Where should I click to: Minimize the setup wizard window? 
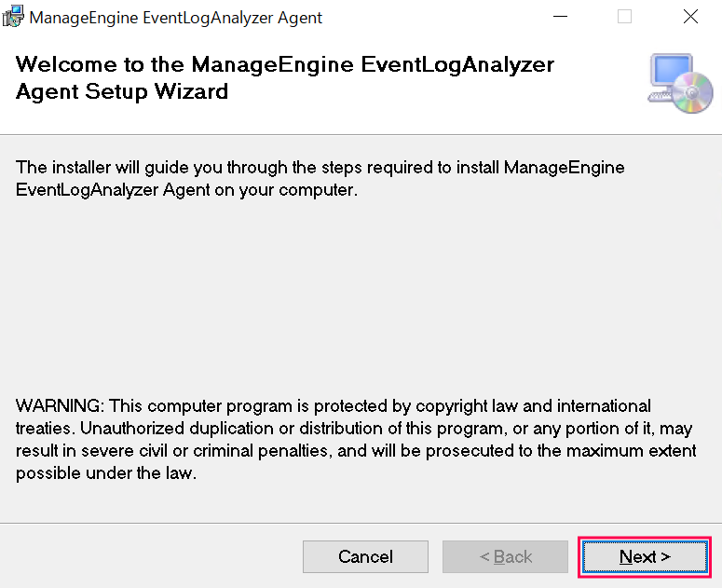[560, 17]
